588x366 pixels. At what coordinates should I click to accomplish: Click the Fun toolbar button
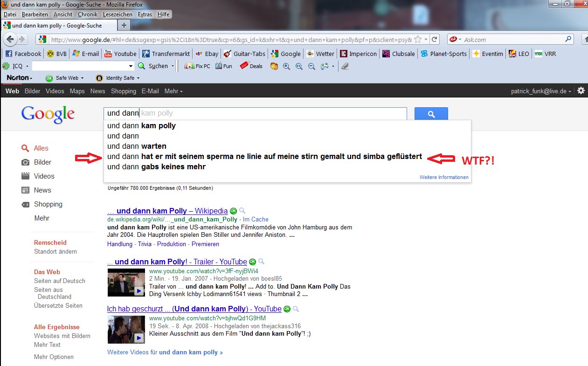pyautogui.click(x=223, y=66)
